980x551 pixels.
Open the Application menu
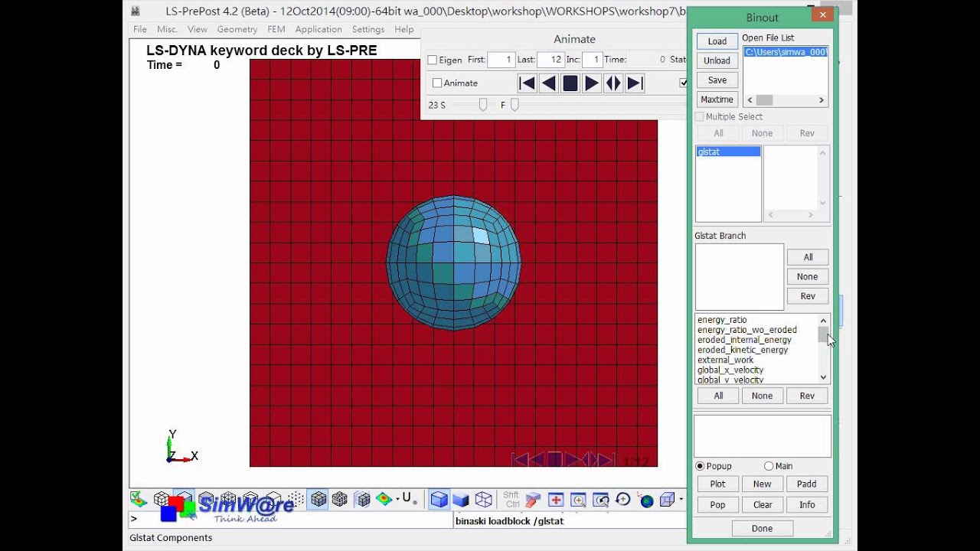pos(318,29)
